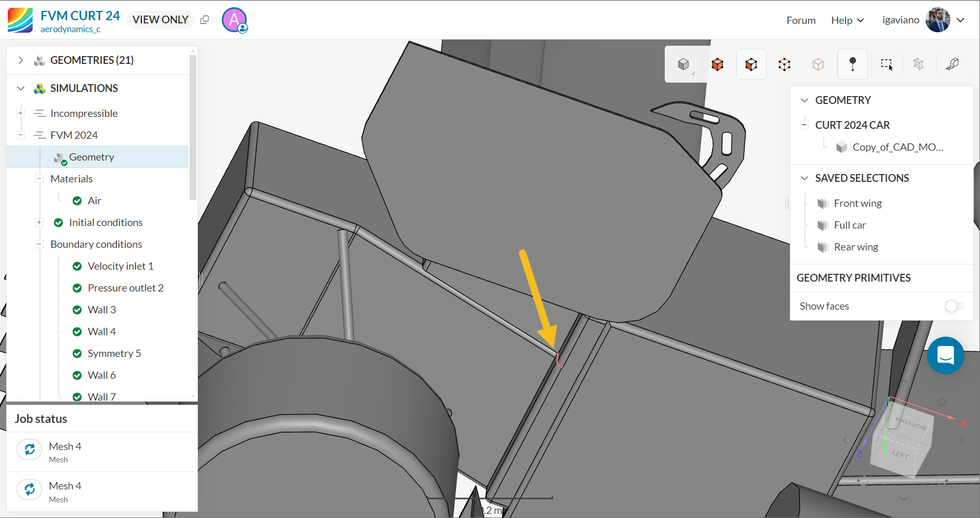The width and height of the screenshot is (980, 518).
Task: Open the first Mesh 4 job status entry
Action: click(x=102, y=452)
